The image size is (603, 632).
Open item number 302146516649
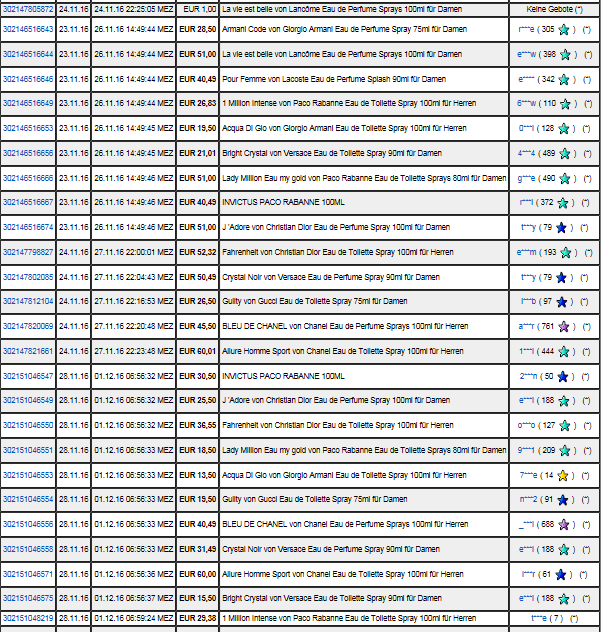[28, 104]
